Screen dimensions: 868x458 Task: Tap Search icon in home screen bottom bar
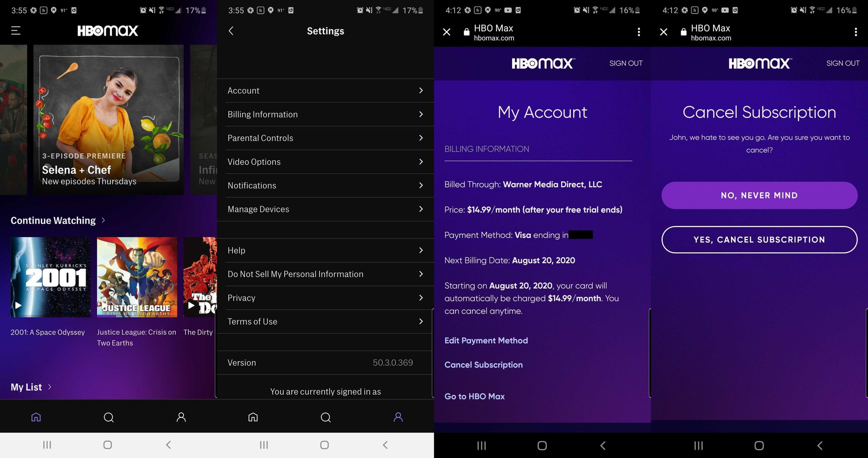click(x=108, y=417)
